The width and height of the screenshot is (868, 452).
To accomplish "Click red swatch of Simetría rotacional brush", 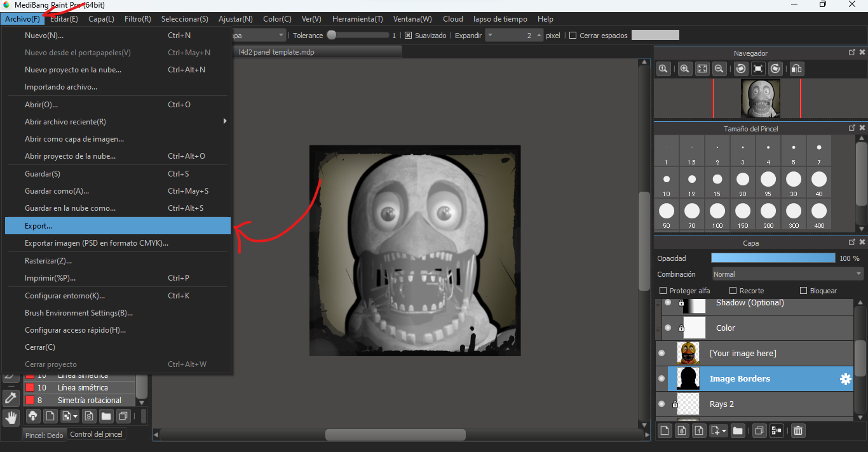I will (x=29, y=401).
